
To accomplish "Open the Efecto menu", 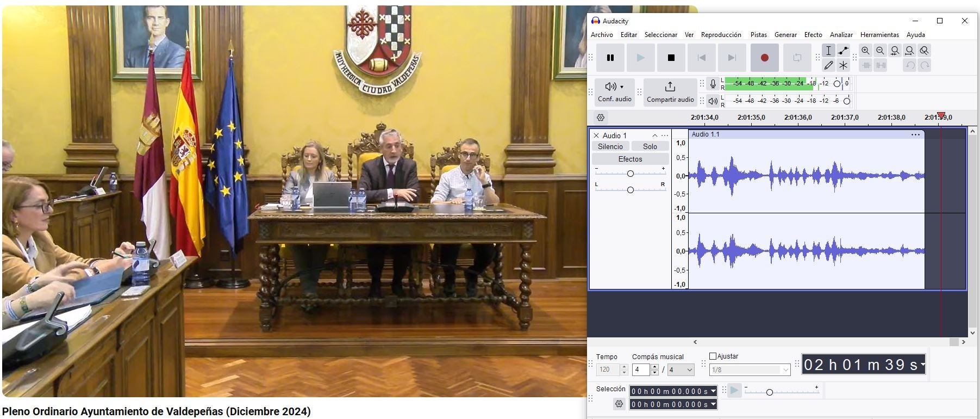I will pos(813,35).
